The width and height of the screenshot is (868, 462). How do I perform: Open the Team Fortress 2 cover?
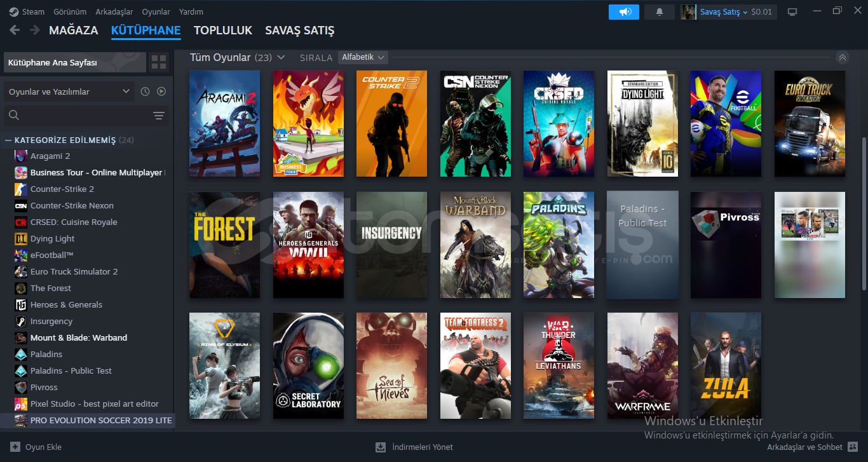[x=475, y=365]
